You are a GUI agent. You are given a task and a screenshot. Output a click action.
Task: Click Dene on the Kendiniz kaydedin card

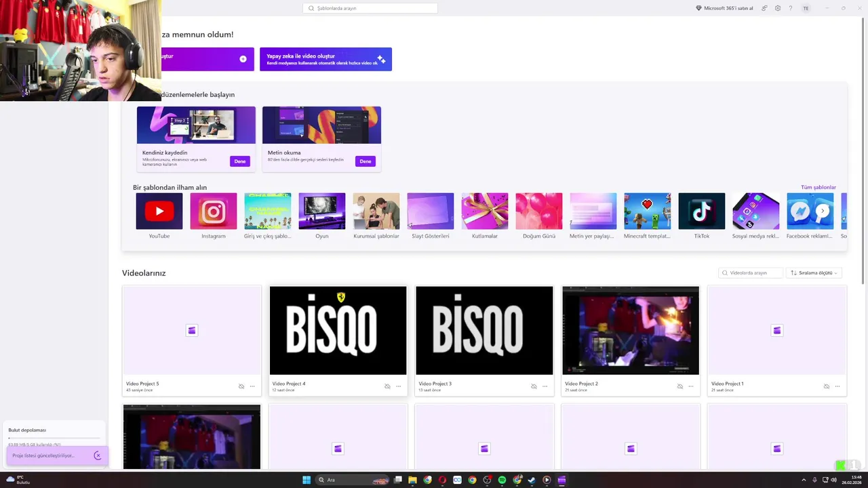[239, 161]
